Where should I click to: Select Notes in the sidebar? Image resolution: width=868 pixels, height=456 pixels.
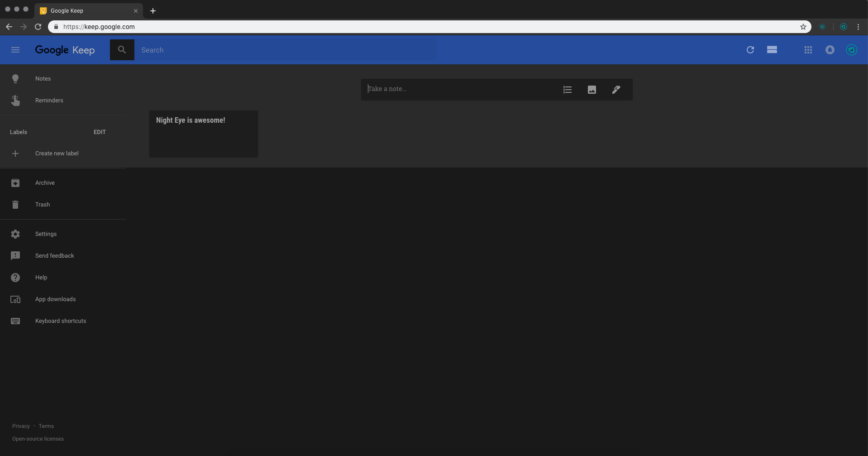click(x=63, y=79)
